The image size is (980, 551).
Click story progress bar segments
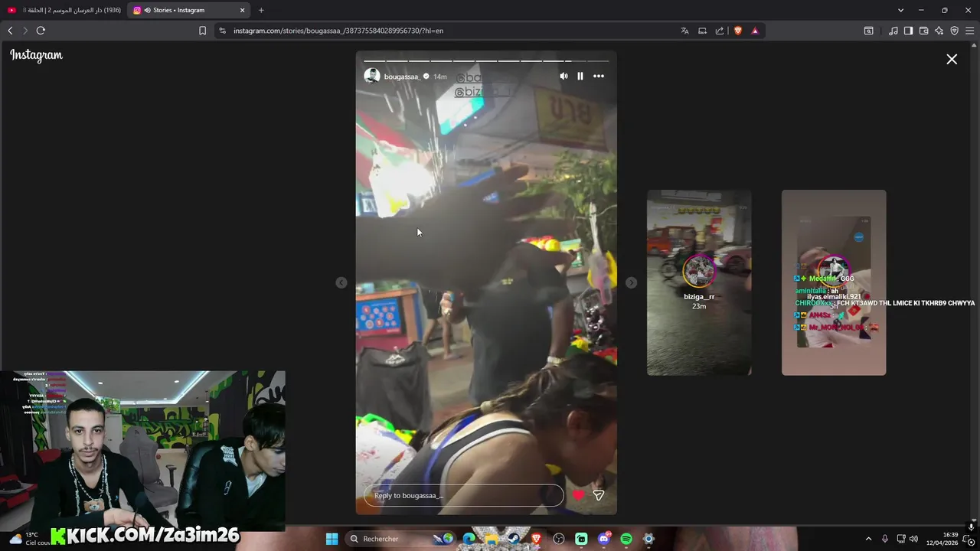point(486,60)
